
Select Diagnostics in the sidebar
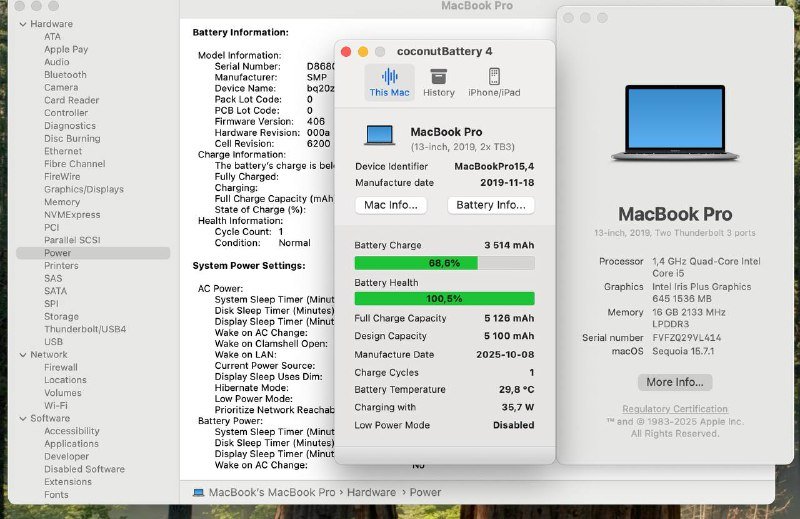69,126
